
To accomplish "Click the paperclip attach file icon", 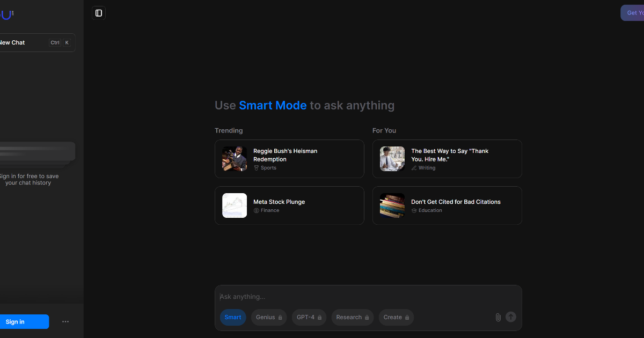I will point(497,317).
